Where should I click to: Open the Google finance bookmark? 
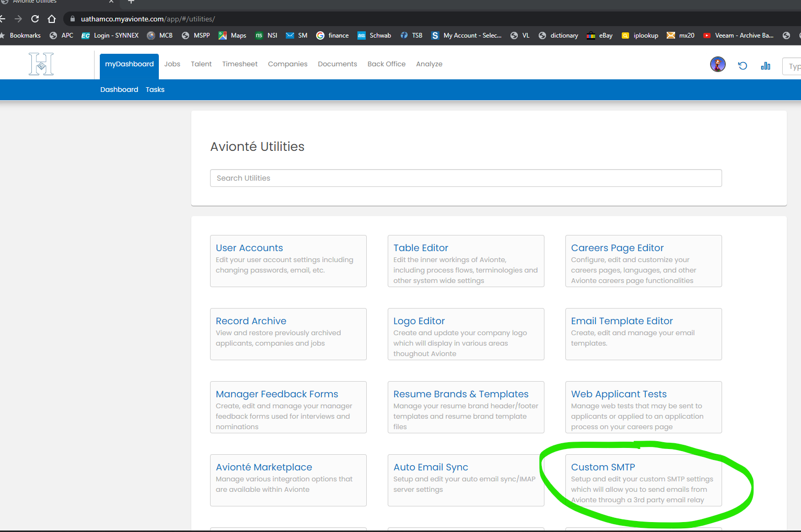click(332, 36)
